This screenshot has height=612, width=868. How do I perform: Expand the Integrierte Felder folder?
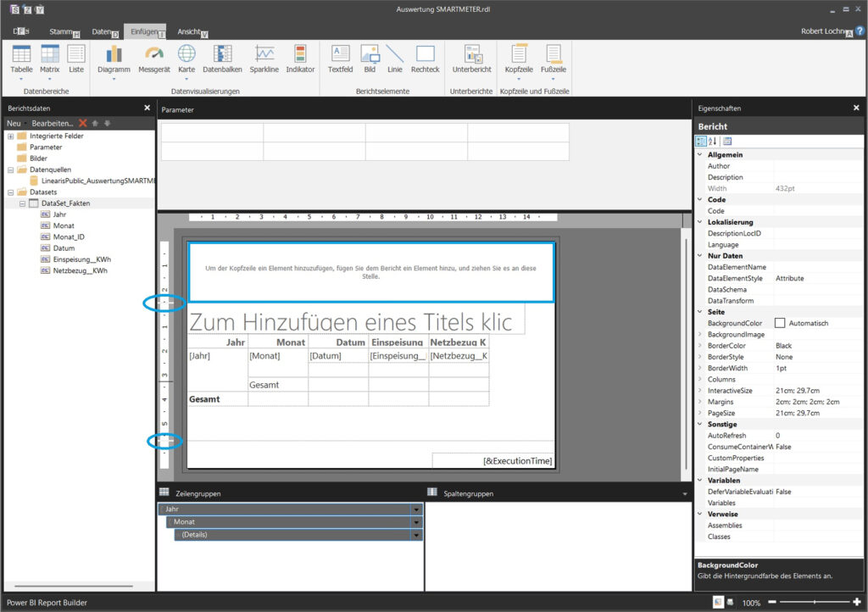[11, 136]
